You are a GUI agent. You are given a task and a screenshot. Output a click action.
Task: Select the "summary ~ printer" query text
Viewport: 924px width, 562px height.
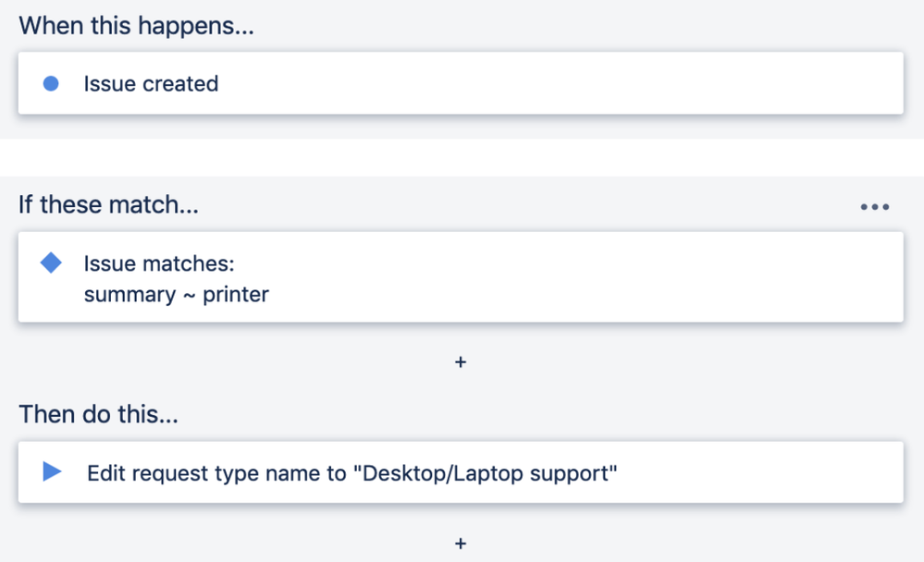(176, 296)
